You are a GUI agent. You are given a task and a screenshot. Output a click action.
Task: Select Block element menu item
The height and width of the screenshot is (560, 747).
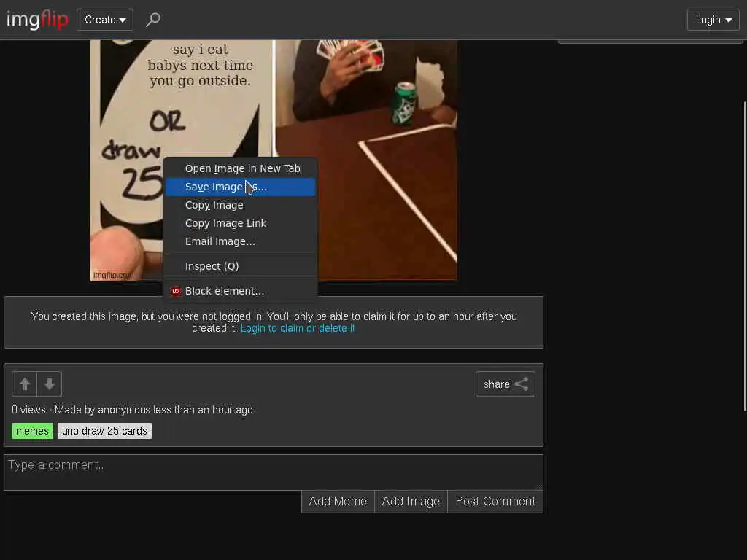point(241,291)
